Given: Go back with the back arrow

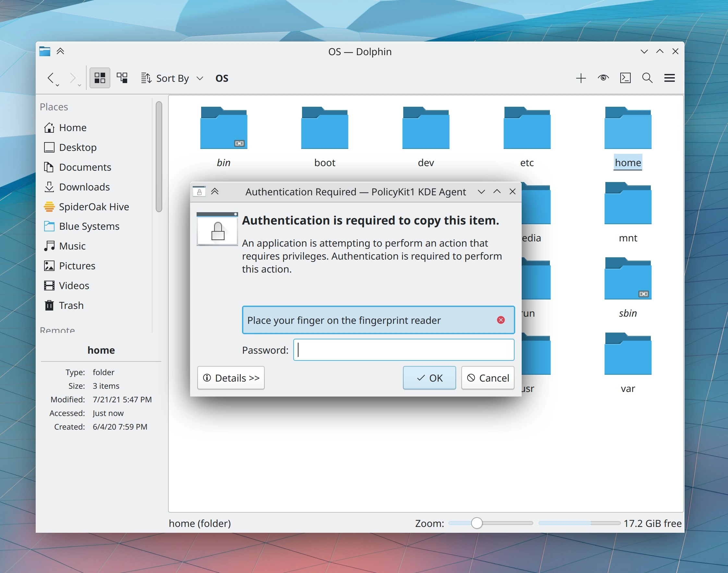Looking at the screenshot, I should (50, 78).
